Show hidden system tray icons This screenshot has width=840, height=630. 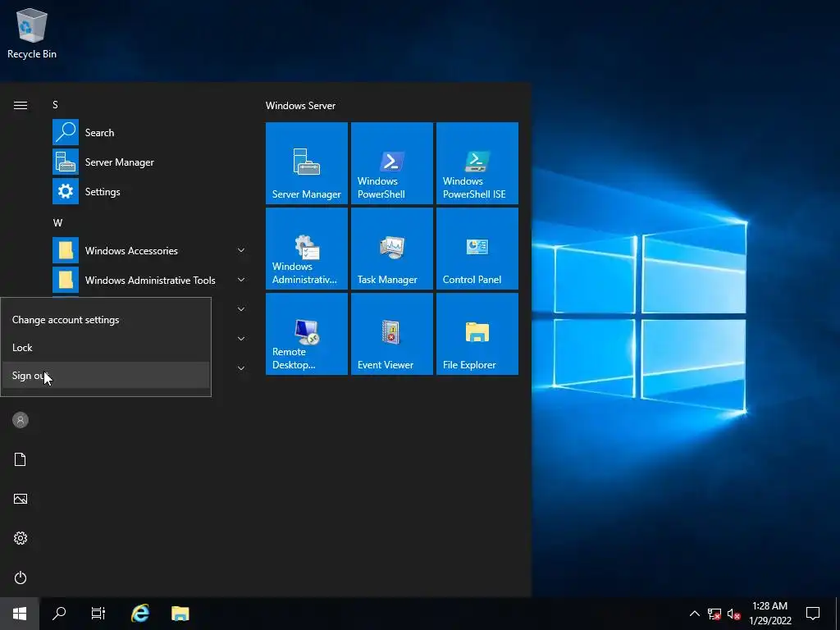[694, 614]
